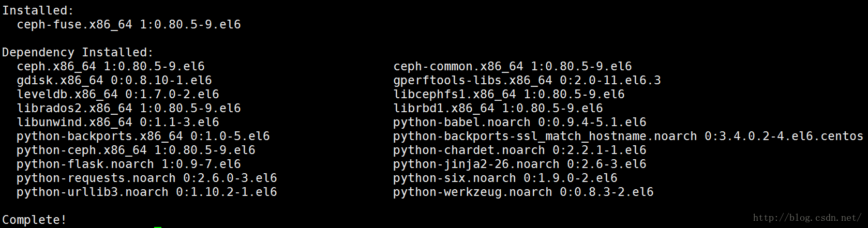Select the ceph.x86_64 package entry
This screenshot has width=868, height=228.
tap(111, 66)
